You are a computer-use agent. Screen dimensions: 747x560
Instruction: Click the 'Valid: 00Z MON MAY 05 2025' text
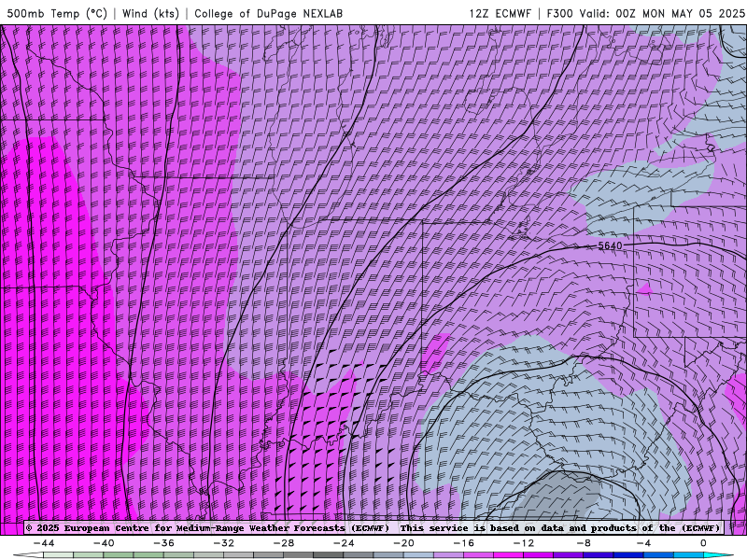pos(662,13)
